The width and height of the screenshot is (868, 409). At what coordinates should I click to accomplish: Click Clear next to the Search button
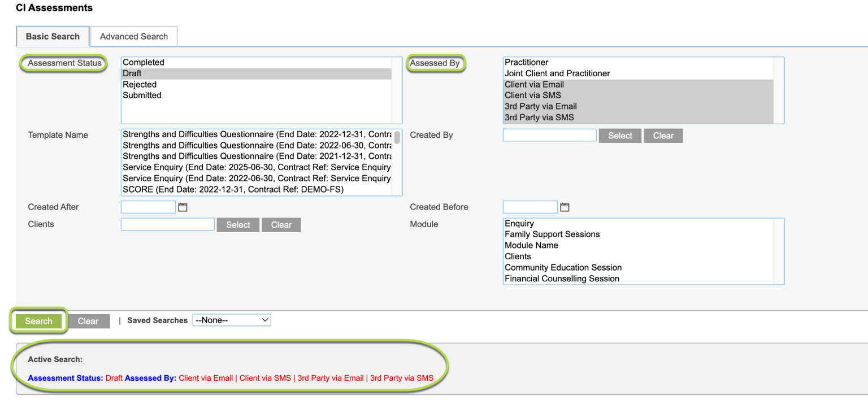pos(88,320)
